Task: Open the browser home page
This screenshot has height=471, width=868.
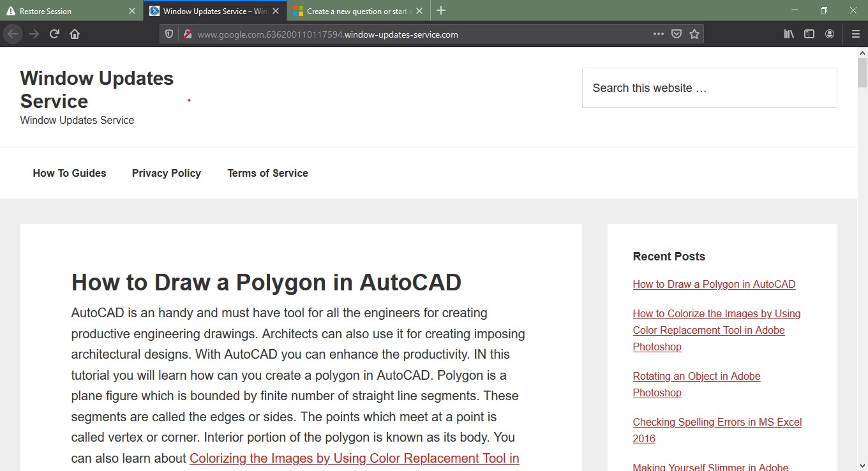Action: (75, 34)
